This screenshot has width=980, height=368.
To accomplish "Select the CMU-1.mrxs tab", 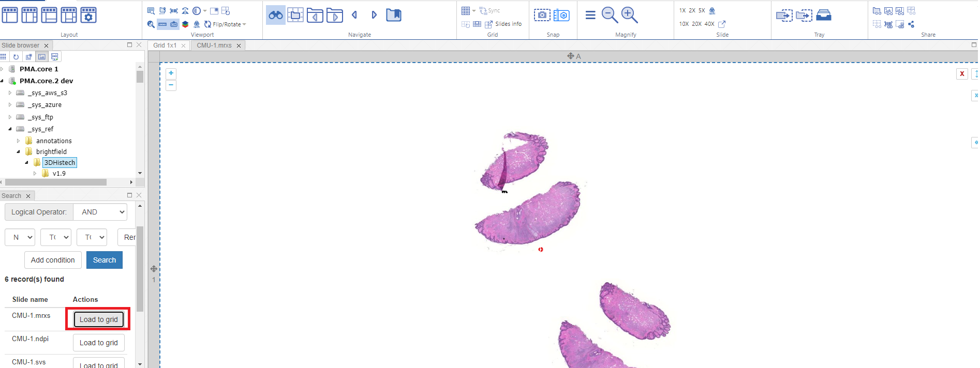I will tap(214, 45).
